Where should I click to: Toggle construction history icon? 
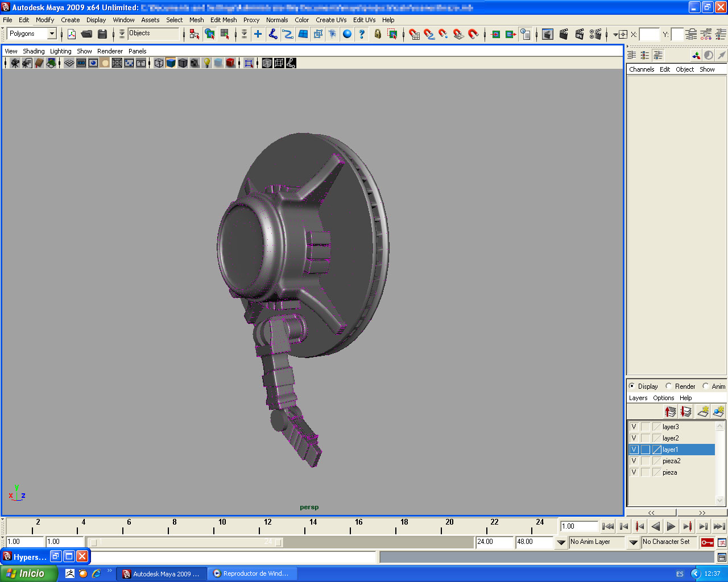pos(526,35)
